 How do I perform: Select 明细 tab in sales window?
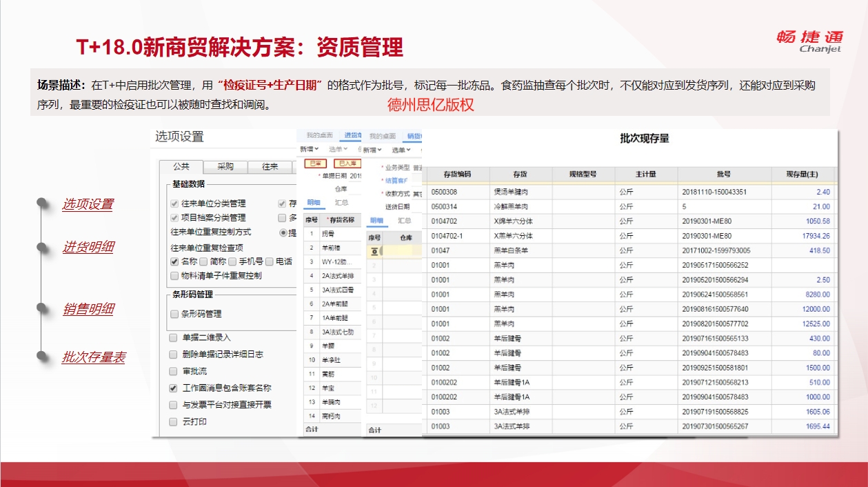(x=376, y=221)
